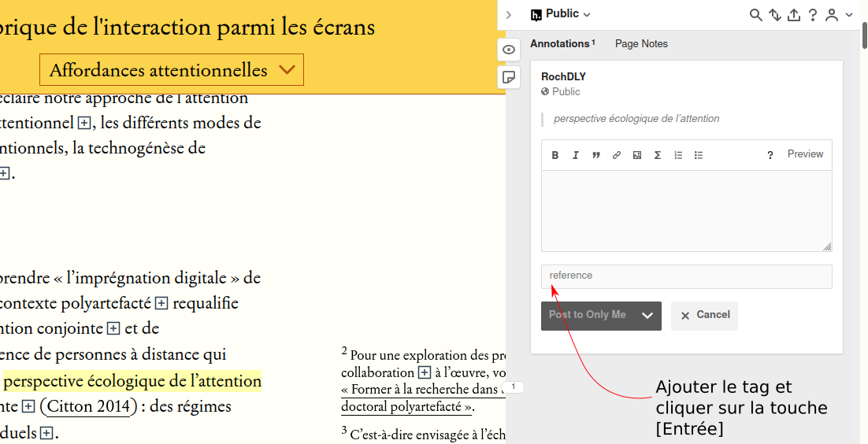
Task: Insert math sigma formula icon
Action: (x=658, y=155)
